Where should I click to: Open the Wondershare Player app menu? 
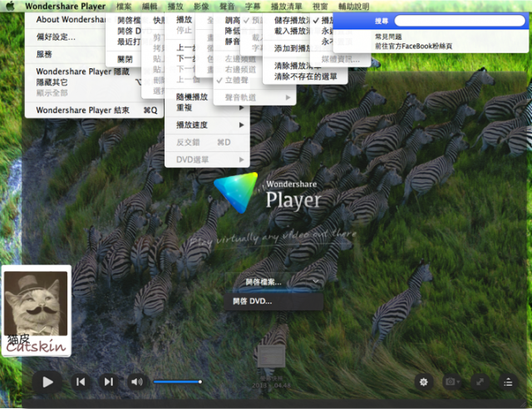[65, 6]
